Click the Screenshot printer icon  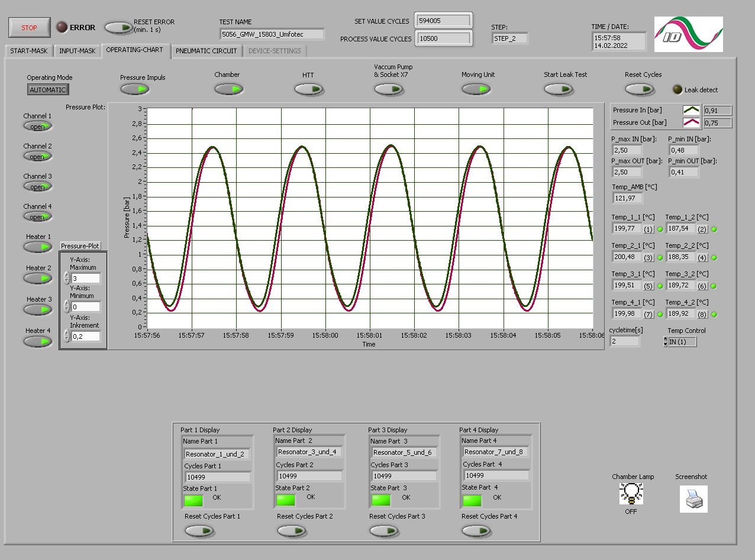(693, 499)
